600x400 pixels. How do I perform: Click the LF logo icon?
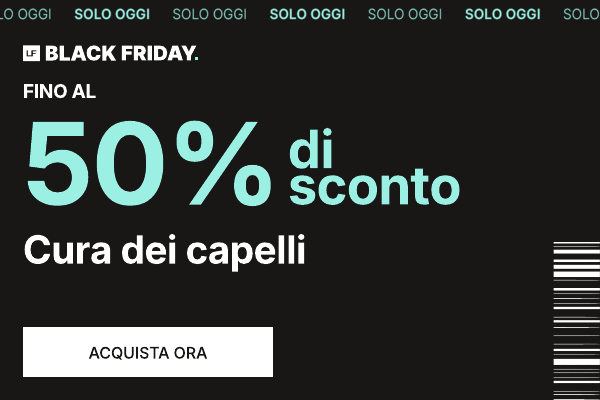pyautogui.click(x=31, y=53)
